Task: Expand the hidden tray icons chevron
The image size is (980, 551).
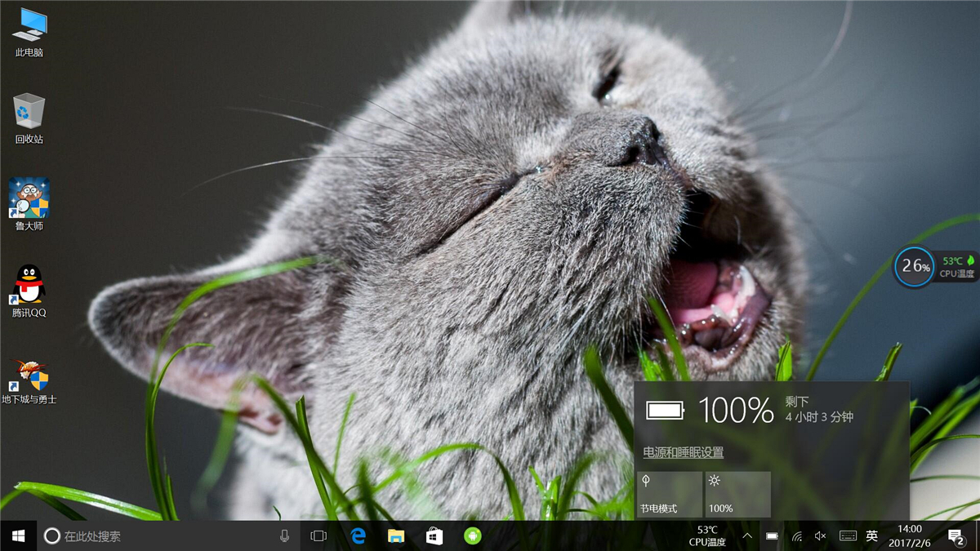Action: tap(747, 536)
